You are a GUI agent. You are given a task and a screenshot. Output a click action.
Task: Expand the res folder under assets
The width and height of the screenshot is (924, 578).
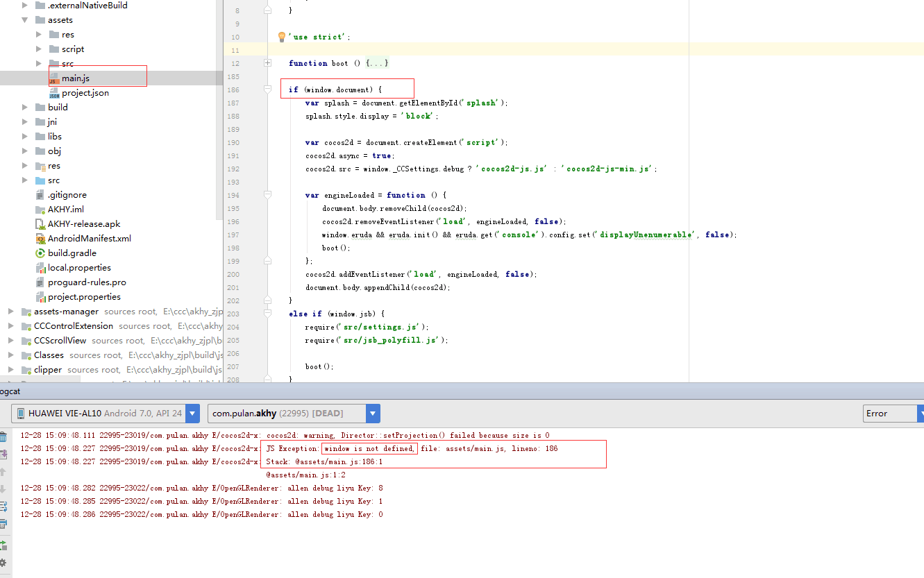click(x=39, y=35)
